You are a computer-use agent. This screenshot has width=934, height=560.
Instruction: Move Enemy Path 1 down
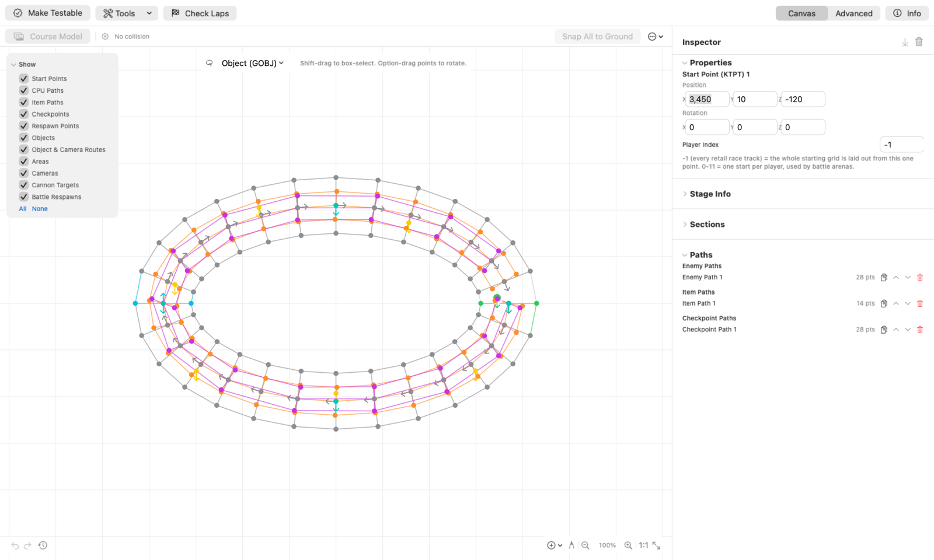[x=908, y=277]
